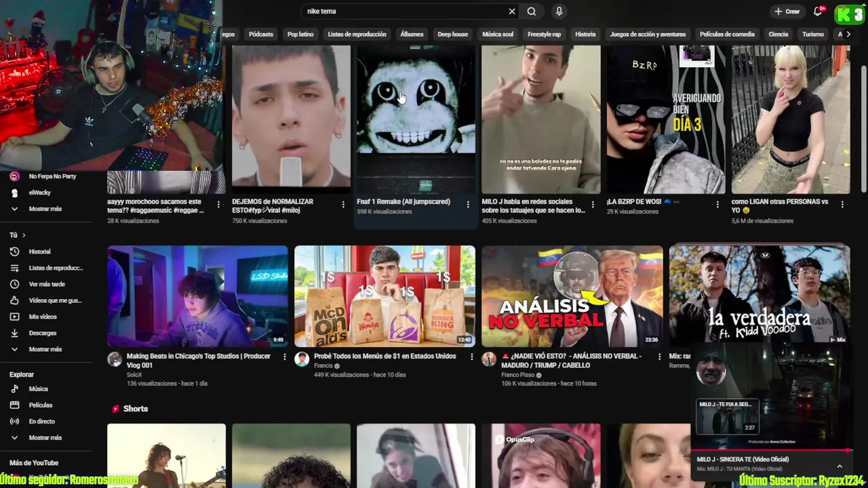
Task: Open options for the Probé Todos los Menús video
Action: pyautogui.click(x=472, y=357)
